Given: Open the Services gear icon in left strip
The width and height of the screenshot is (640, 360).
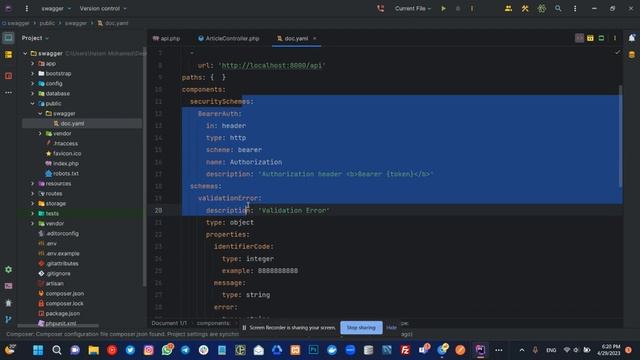Looking at the screenshot, I should [x=8, y=269].
